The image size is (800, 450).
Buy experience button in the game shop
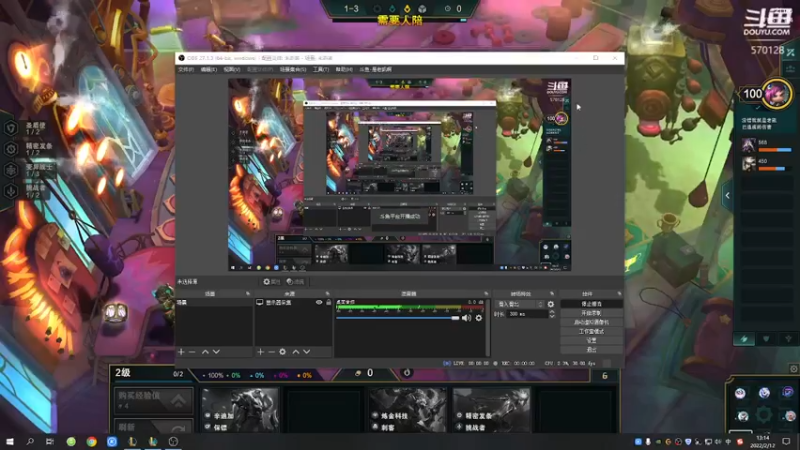click(154, 400)
